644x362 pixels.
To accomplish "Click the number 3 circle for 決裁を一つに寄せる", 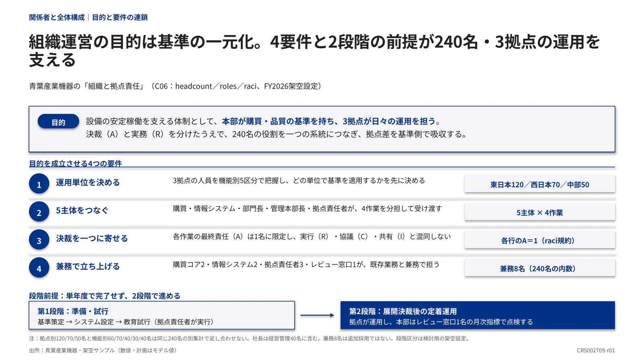I will point(39,240).
